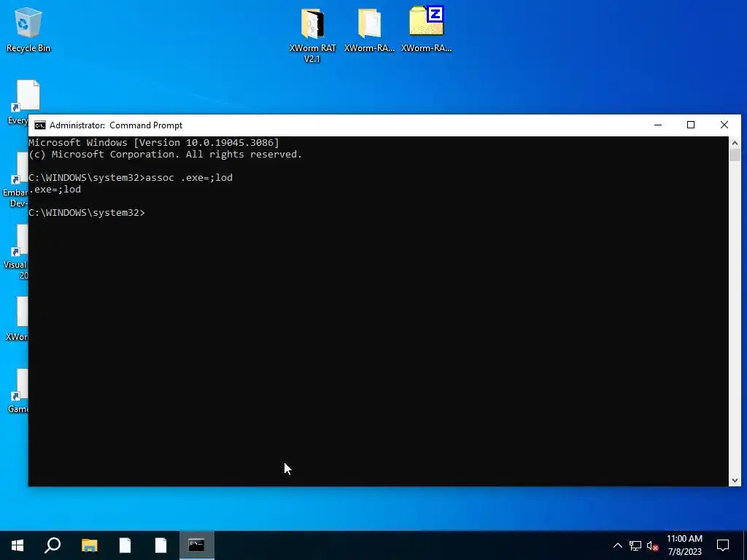
Task: Click the Microsoft Corporation copyright line
Action: click(x=166, y=155)
